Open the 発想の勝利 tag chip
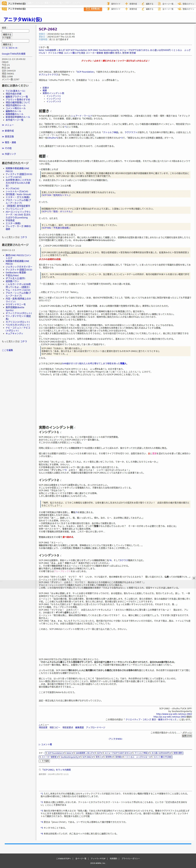Viewport: 196px width, 868px height. click(x=177, y=753)
